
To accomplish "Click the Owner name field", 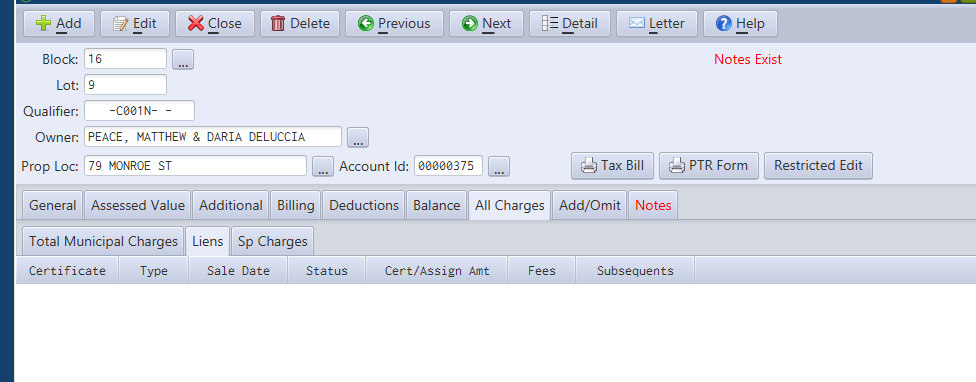I will [x=213, y=137].
